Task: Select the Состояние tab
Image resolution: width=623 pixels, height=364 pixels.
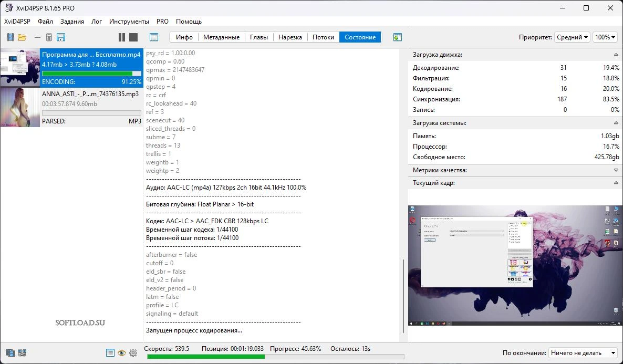Action: (x=360, y=37)
